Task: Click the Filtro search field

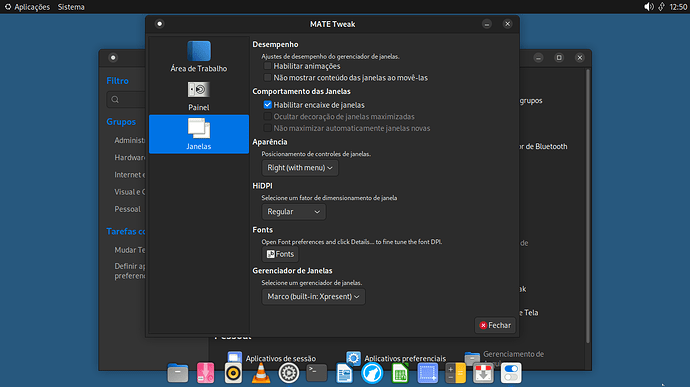Action: [126, 100]
